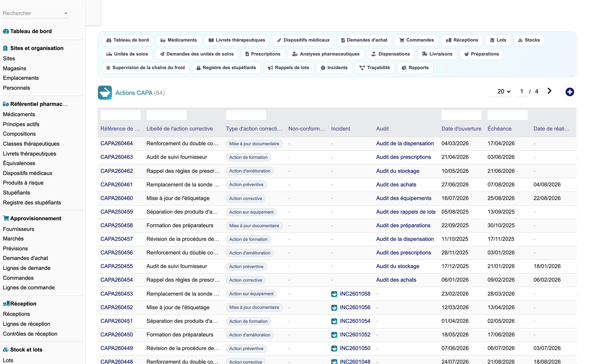The image size is (589, 364).
Task: Open Fournisseurs sidebar item
Action: click(x=18, y=229)
